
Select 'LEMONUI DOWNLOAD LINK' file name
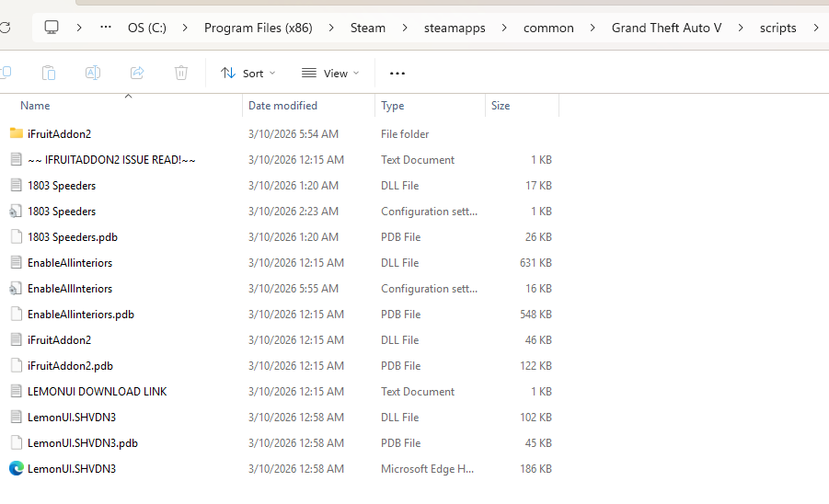pyautogui.click(x=98, y=392)
